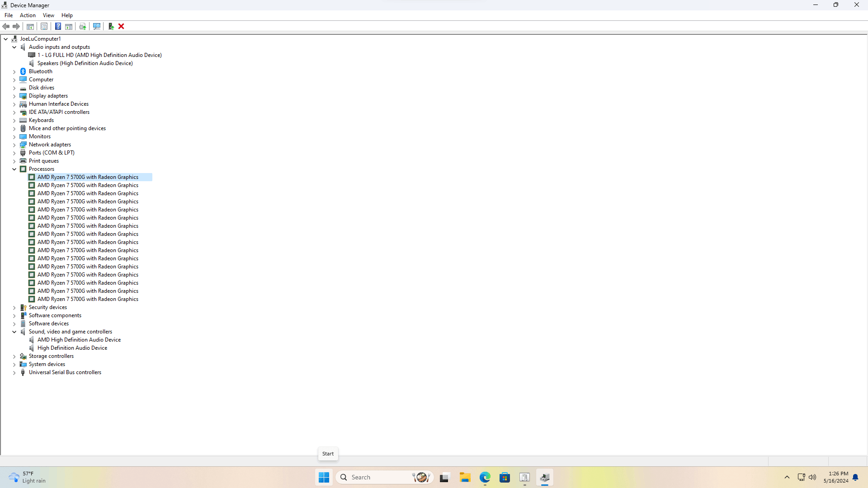The width and height of the screenshot is (868, 488).
Task: Expand the Network adapters node
Action: click(x=14, y=145)
